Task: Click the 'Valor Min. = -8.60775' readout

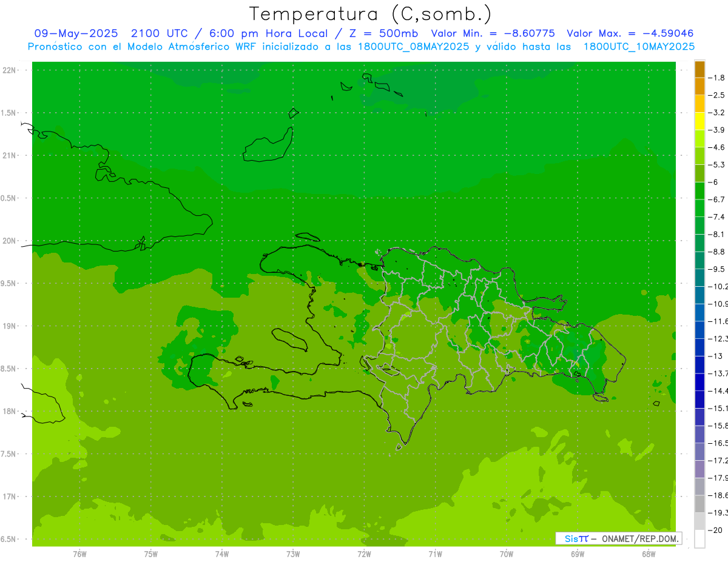Action: pos(493,33)
